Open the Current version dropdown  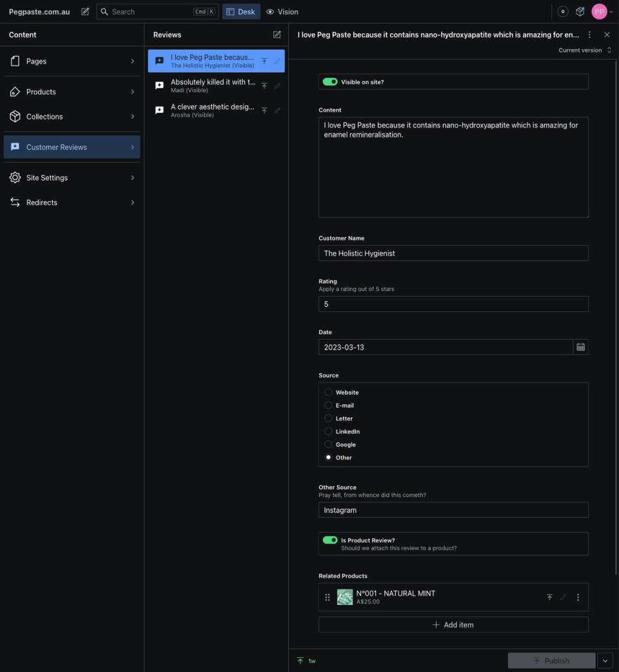[x=582, y=50]
